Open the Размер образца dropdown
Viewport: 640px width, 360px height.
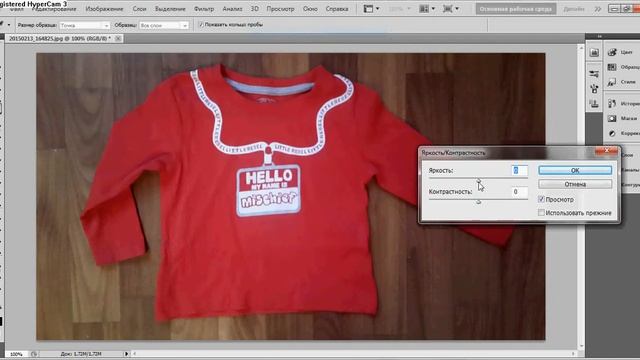(84, 25)
